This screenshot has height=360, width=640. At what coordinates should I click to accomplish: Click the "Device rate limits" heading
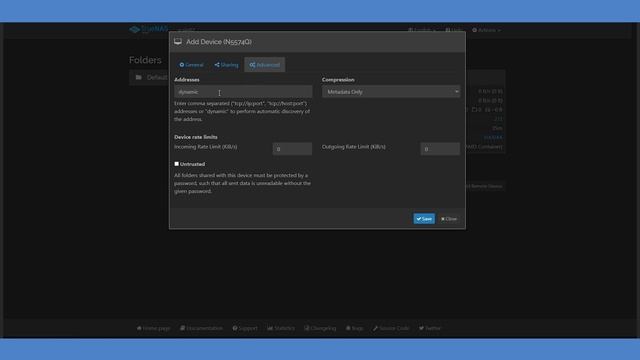click(196, 137)
